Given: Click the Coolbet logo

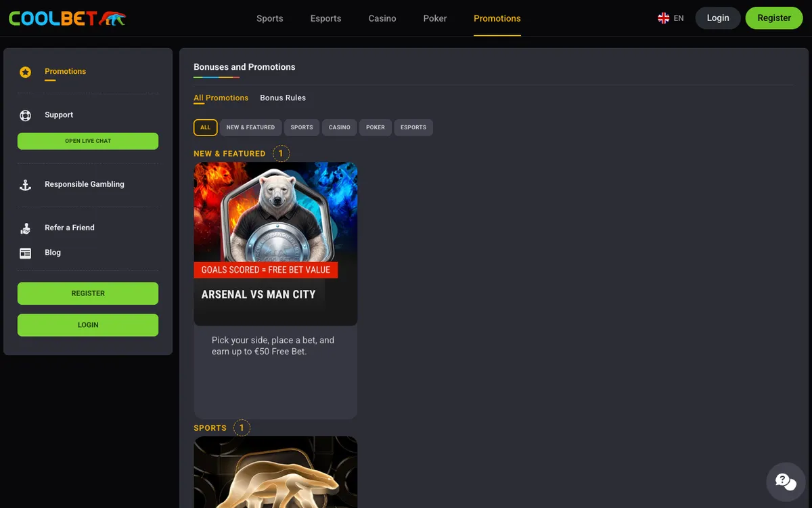Looking at the screenshot, I should click(x=67, y=18).
